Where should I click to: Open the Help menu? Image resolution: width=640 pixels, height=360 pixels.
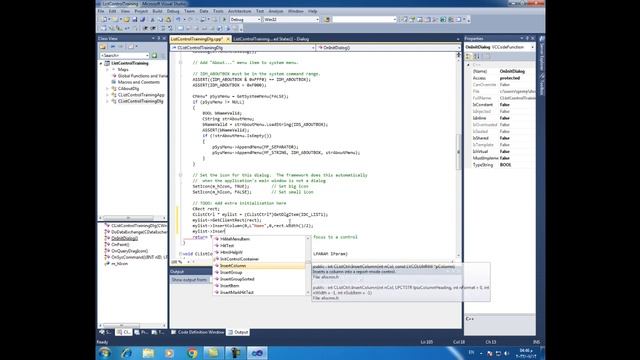tap(313, 11)
